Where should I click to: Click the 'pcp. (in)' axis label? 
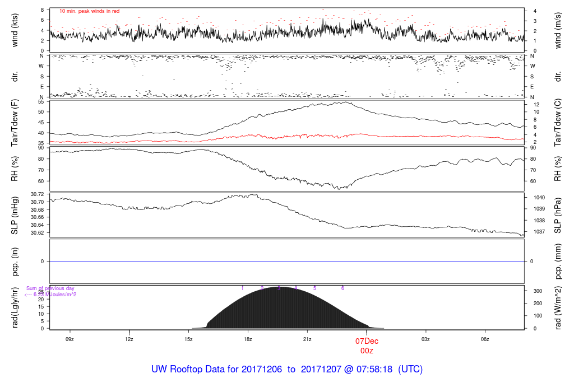(15, 262)
